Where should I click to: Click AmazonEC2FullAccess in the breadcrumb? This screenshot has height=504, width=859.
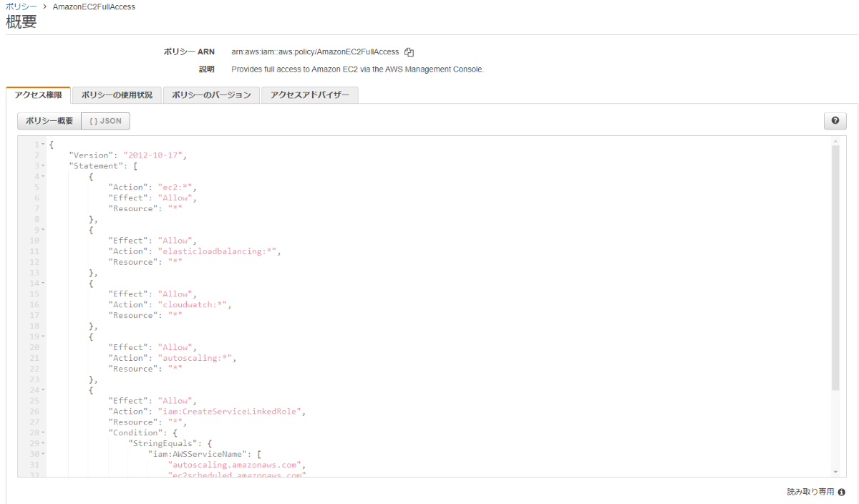[x=94, y=6]
